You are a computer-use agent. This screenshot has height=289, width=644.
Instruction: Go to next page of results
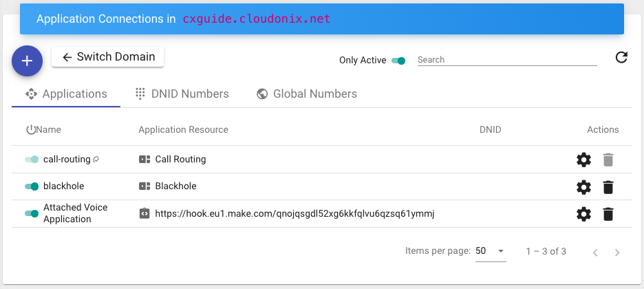(617, 252)
